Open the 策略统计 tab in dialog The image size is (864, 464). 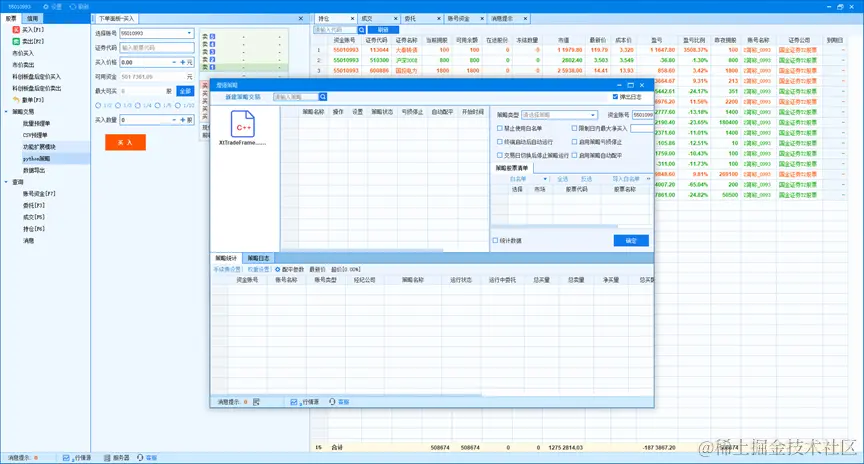tap(226, 258)
